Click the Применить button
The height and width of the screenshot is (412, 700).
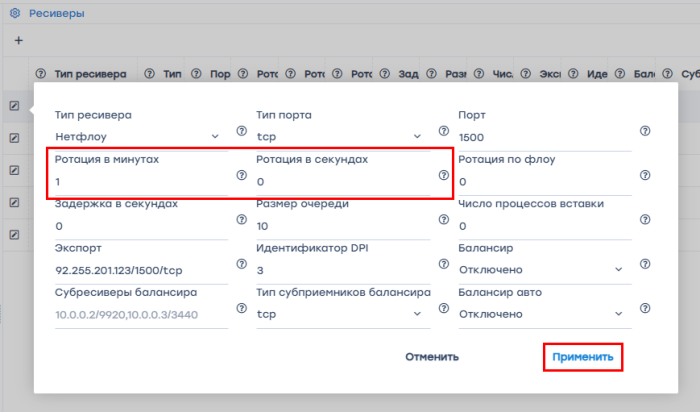coord(583,357)
